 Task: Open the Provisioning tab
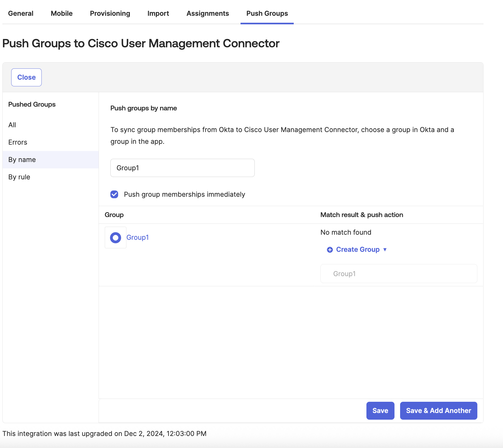coord(110,13)
